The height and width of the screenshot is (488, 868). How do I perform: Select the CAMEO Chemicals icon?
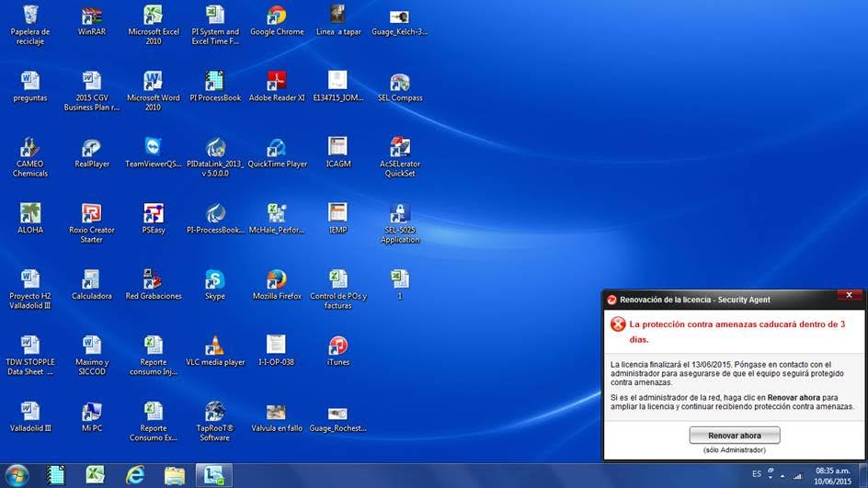point(30,156)
